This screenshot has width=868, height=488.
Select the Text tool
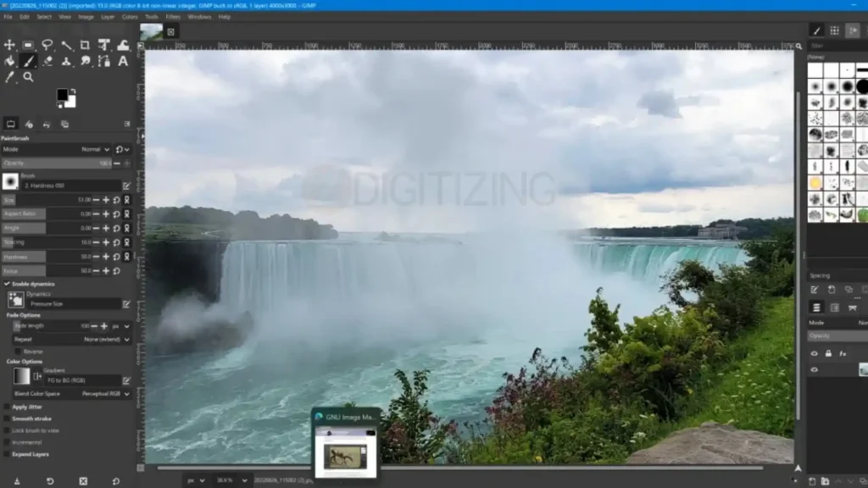point(123,61)
